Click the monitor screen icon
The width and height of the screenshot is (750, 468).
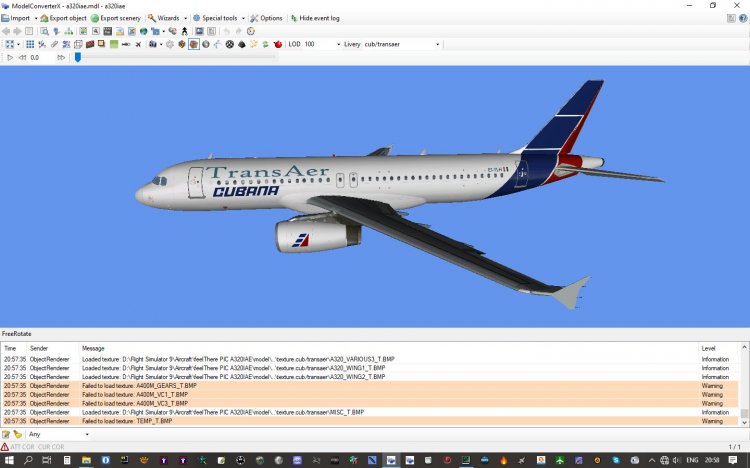199,31
